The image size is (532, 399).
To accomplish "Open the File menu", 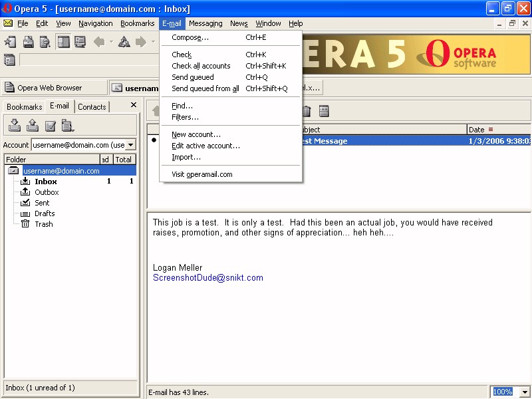I will coord(23,23).
